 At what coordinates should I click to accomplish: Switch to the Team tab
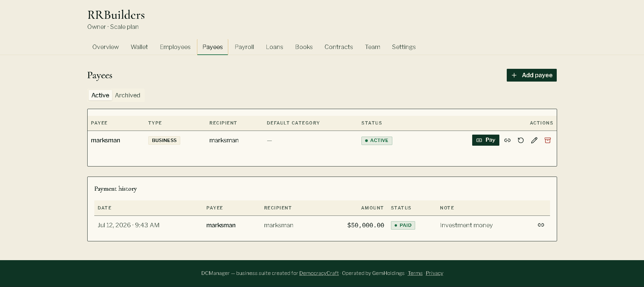tap(373, 47)
